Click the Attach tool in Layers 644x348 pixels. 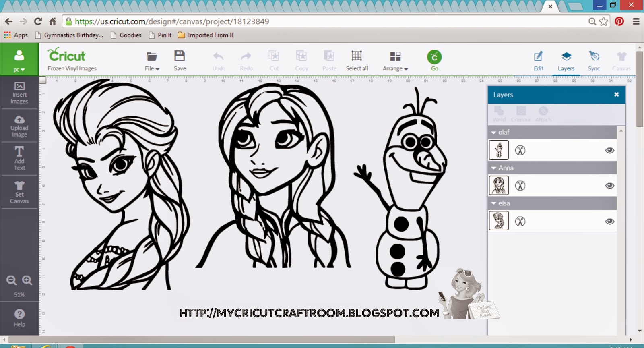click(x=543, y=114)
